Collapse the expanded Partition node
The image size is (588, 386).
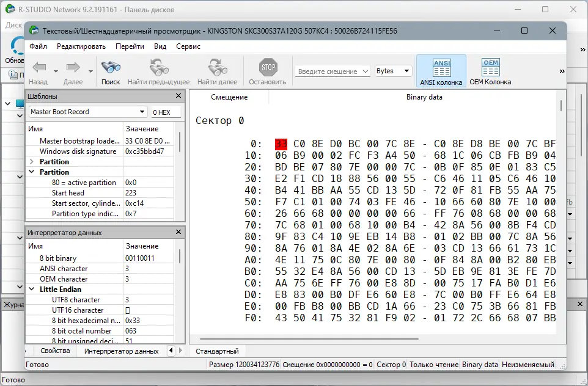[x=32, y=172]
